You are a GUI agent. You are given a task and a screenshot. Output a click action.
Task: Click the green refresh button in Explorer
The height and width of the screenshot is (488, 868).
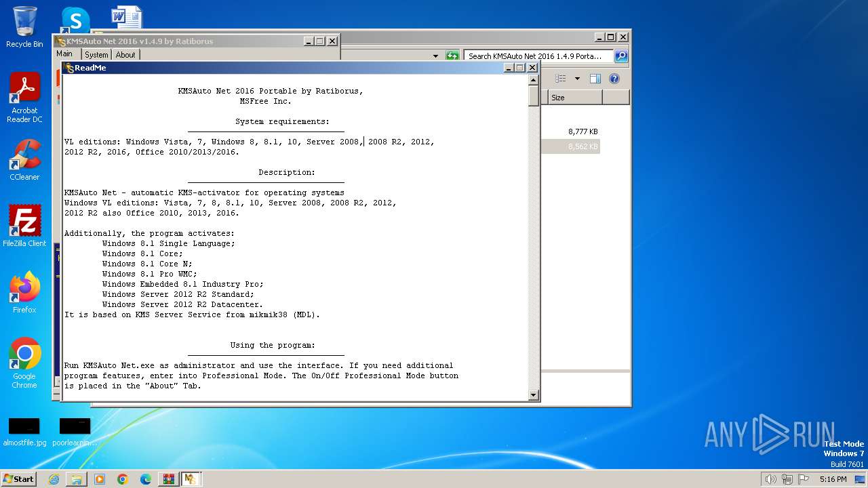click(x=452, y=56)
